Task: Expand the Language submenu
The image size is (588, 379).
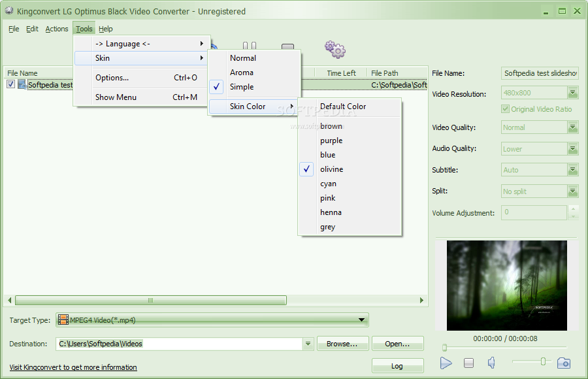Action: [x=141, y=44]
